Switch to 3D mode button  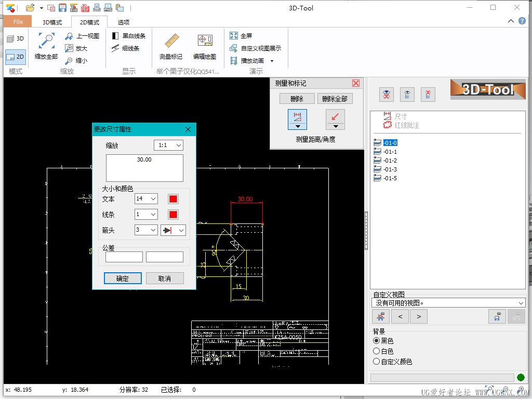click(16, 38)
